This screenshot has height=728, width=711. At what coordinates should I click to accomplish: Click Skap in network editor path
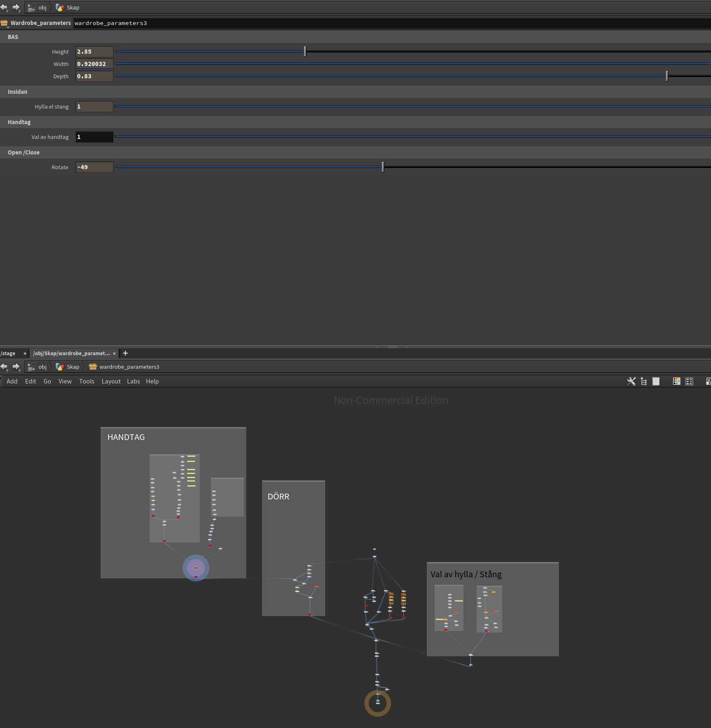(68, 367)
